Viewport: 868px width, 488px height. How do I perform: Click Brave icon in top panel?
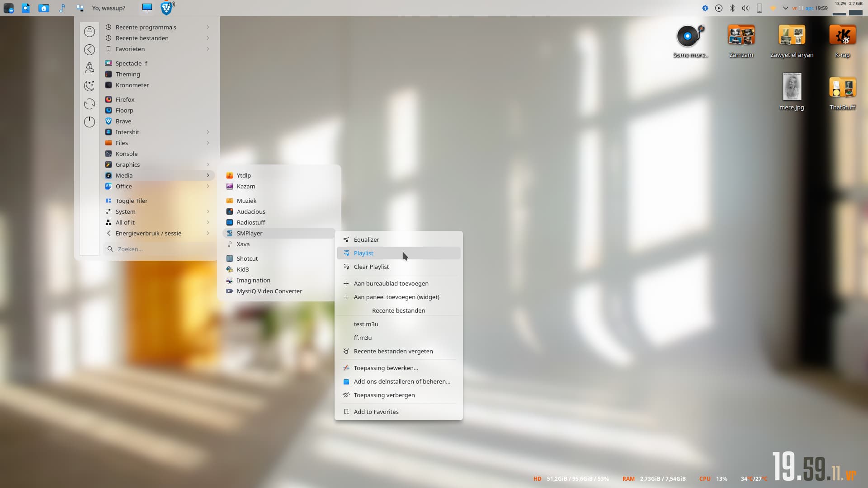[x=167, y=8]
